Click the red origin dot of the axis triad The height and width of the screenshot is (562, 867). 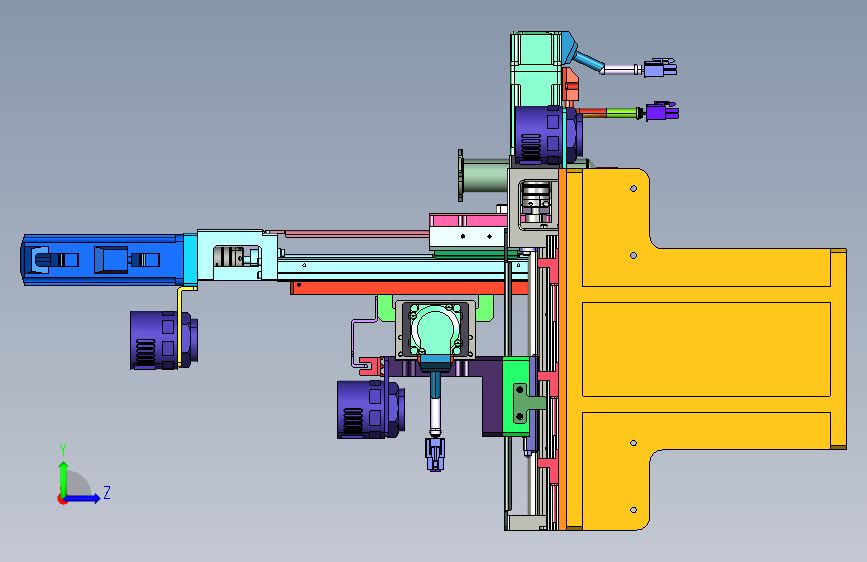point(62,499)
